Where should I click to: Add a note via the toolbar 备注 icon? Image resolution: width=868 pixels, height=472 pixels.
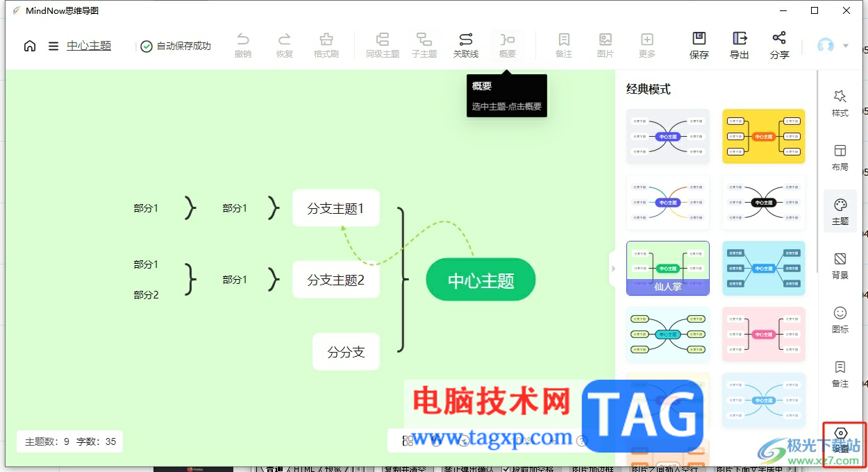[x=564, y=46]
